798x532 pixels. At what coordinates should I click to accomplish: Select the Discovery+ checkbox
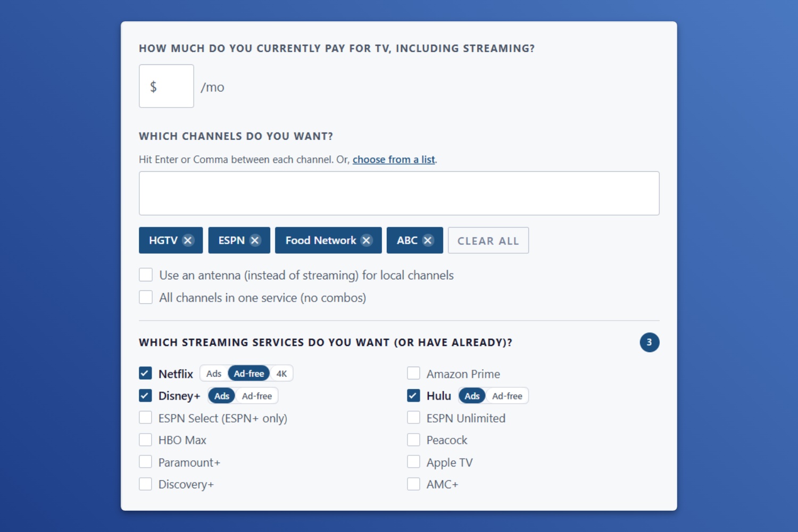pyautogui.click(x=145, y=484)
